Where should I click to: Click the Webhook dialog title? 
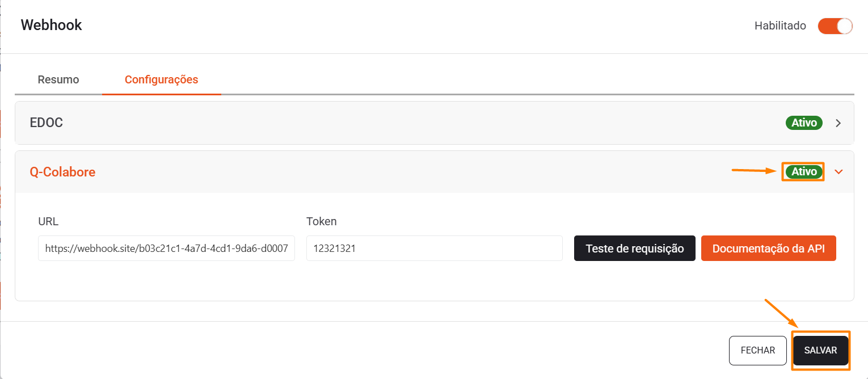[52, 25]
